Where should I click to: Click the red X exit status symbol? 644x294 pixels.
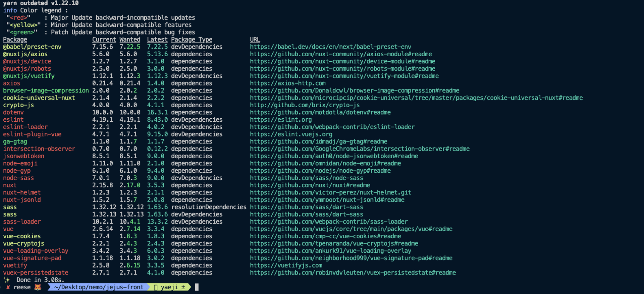click(x=8, y=287)
